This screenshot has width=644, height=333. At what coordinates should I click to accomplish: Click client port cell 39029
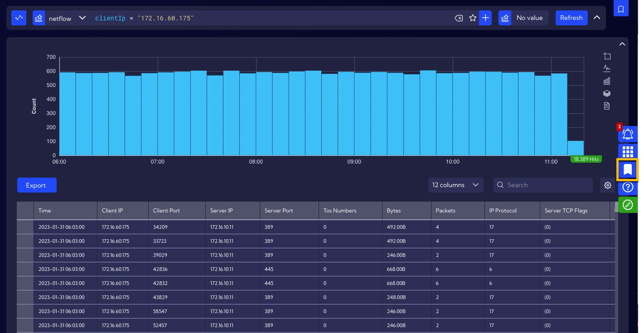pos(177,255)
